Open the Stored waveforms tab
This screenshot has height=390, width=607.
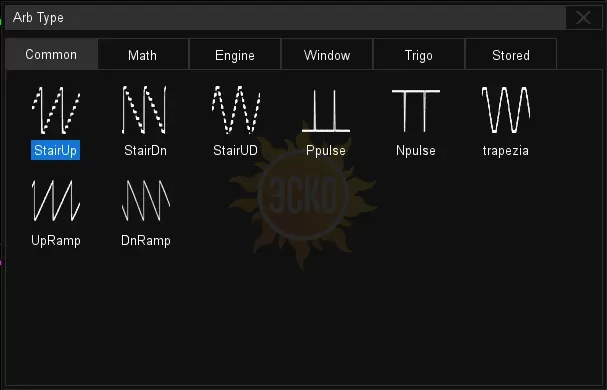pyautogui.click(x=511, y=55)
